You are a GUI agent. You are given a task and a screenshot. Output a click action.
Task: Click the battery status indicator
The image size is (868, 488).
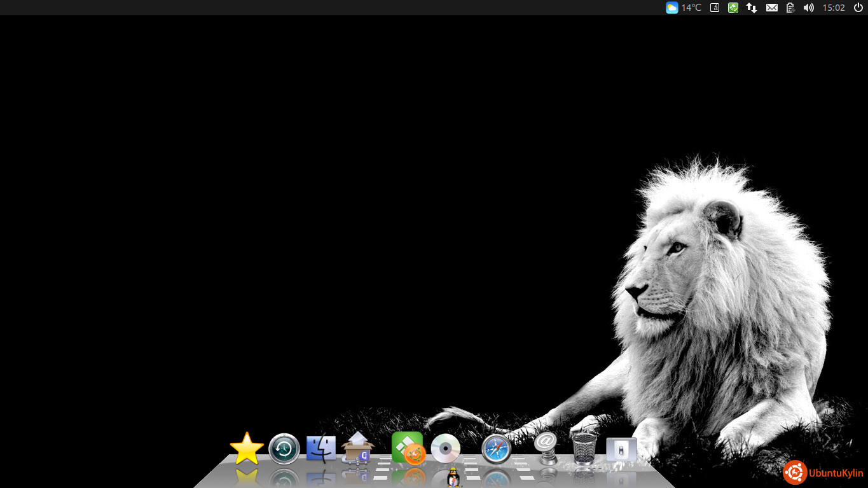(790, 8)
